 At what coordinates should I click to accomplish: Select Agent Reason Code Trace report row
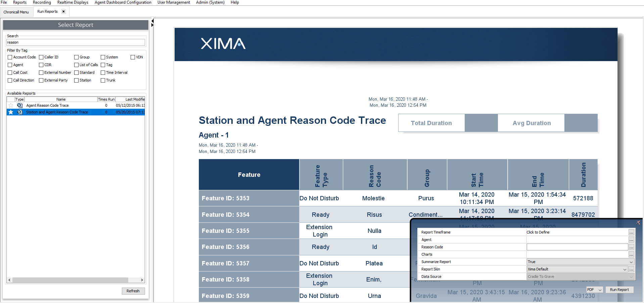tap(76, 105)
